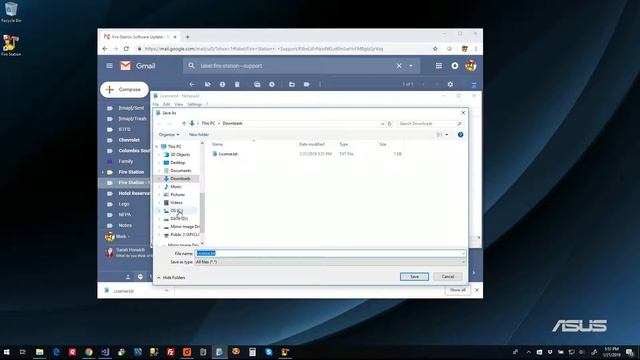Viewport: 640px width, 360px height.
Task: Click the Search Downloads field
Action: pos(430,123)
